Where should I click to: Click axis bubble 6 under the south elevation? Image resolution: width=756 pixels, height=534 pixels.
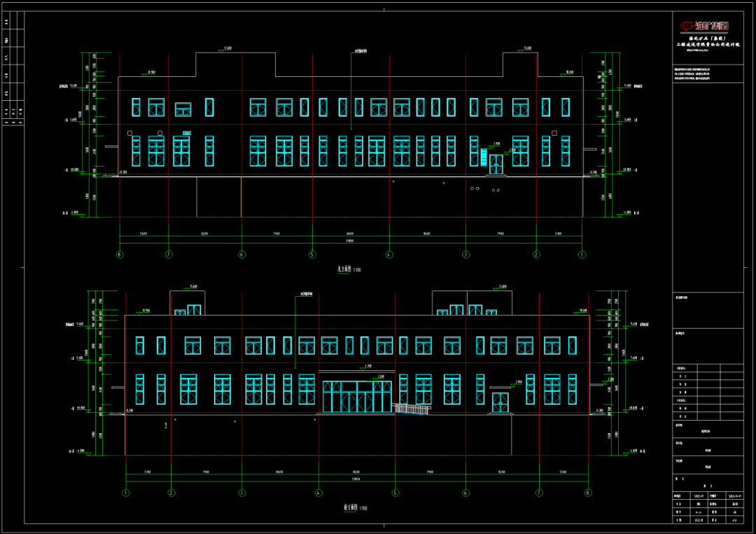point(465,493)
